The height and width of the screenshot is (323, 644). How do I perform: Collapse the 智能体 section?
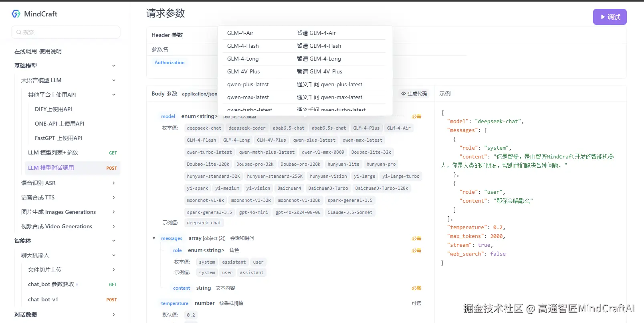(114, 241)
